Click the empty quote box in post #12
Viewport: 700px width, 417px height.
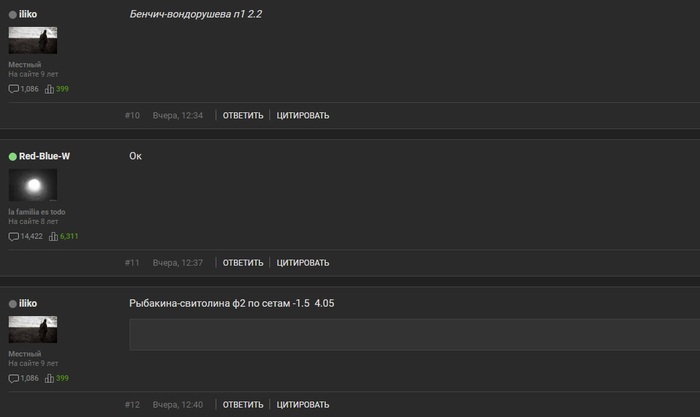pos(414,334)
